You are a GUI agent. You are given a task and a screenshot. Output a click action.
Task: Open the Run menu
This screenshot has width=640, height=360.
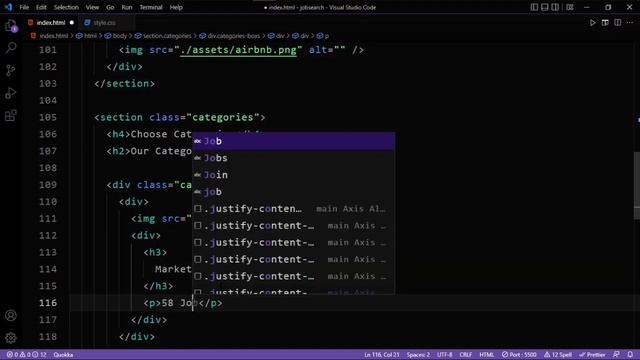[x=127, y=7]
